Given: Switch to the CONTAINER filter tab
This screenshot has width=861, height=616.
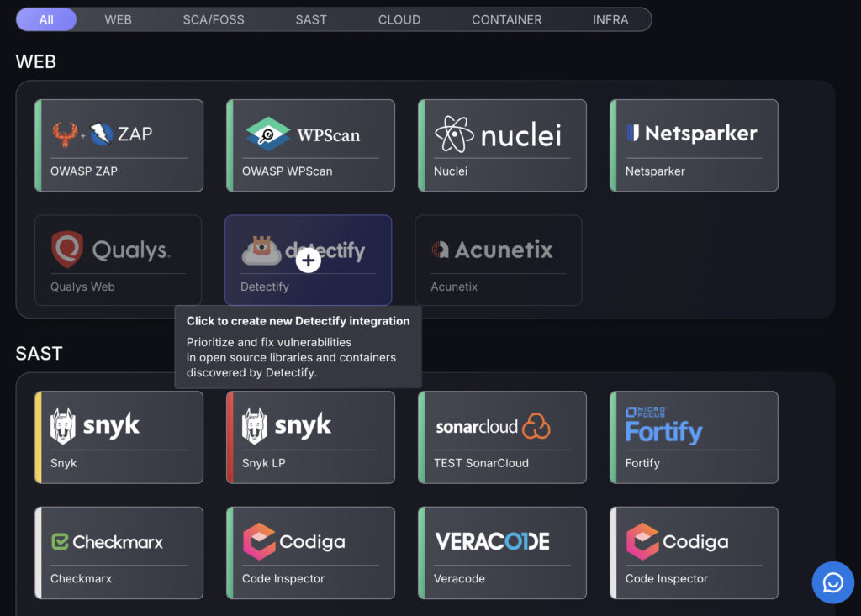Looking at the screenshot, I should [x=507, y=20].
